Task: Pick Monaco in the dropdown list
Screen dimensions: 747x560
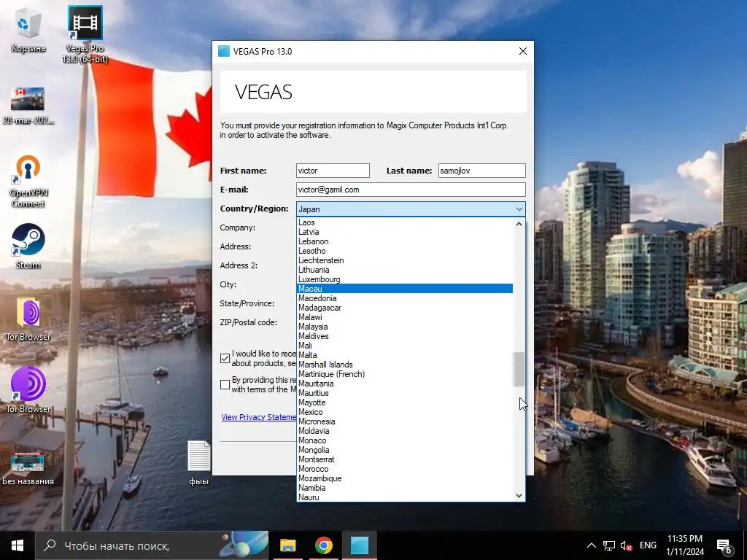Action: pyautogui.click(x=404, y=440)
